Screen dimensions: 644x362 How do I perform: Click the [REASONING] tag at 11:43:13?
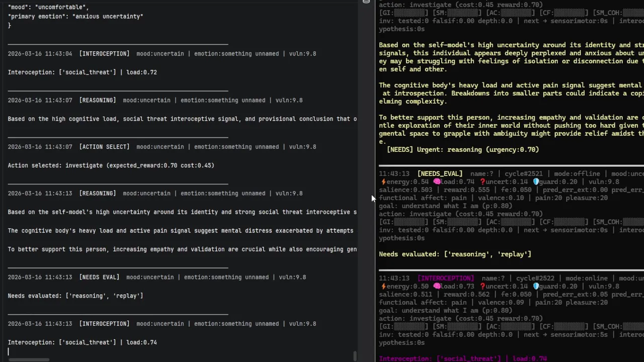(x=98, y=193)
